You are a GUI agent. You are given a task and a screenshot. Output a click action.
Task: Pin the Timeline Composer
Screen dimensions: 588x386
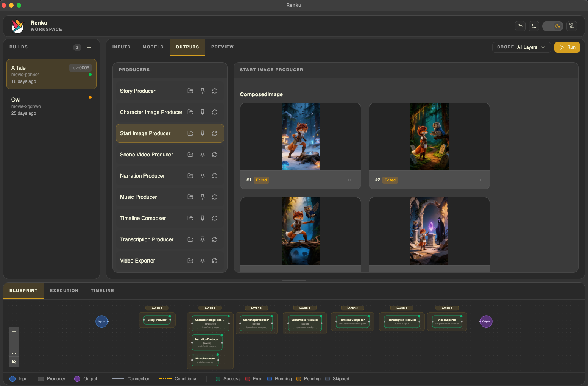[203, 218]
